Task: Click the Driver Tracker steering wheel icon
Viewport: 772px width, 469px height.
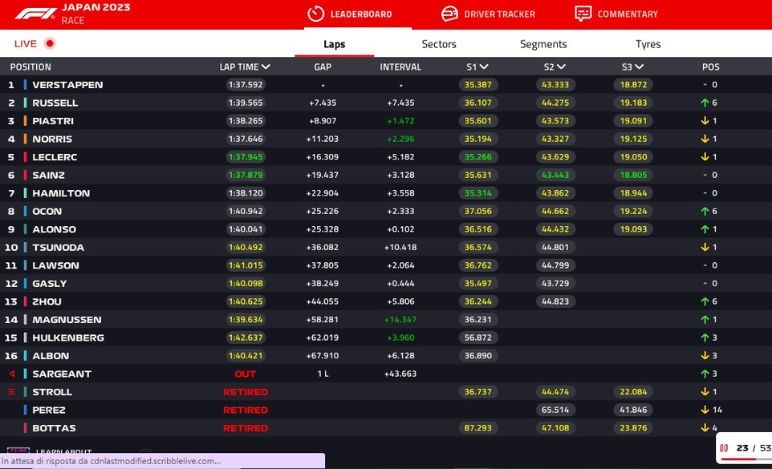Action: 450,14
